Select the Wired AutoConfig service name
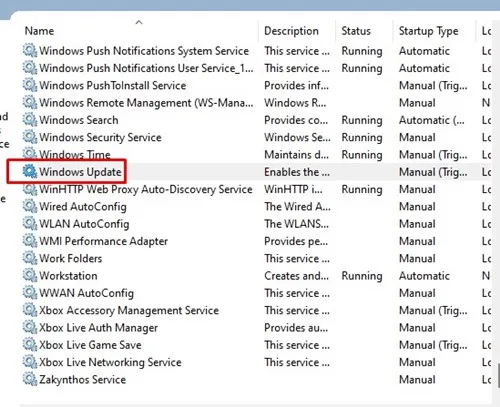500x407 pixels. point(83,207)
